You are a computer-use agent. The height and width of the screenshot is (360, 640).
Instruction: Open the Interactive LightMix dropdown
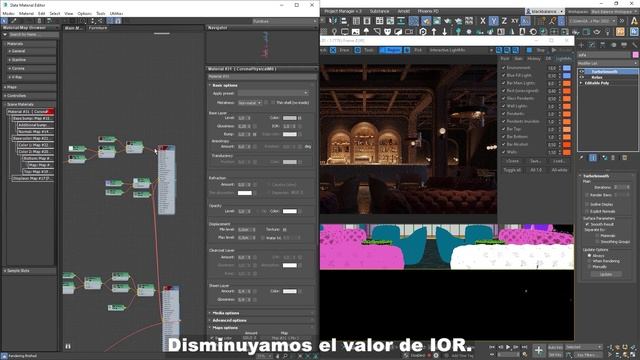(461, 50)
